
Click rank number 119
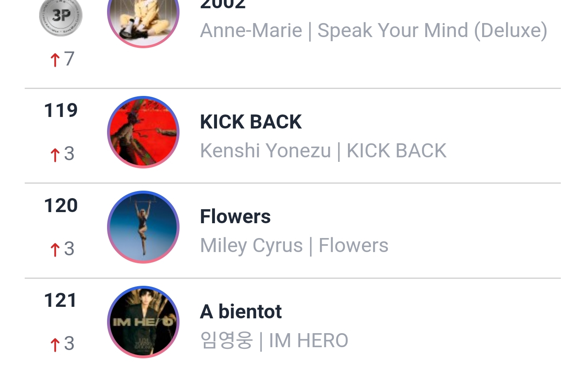click(x=61, y=110)
